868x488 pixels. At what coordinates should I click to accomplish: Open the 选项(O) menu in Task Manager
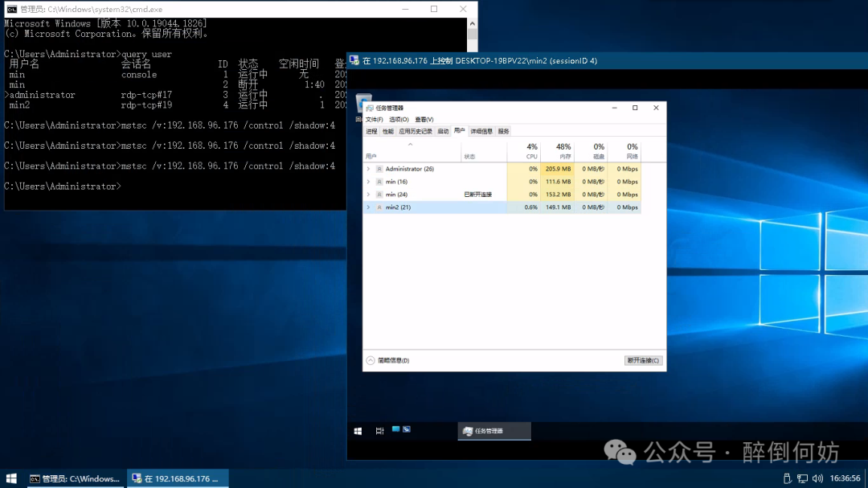coord(399,120)
